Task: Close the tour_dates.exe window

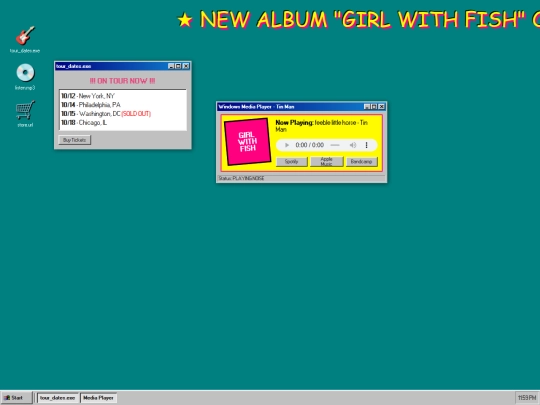Action: [186, 66]
